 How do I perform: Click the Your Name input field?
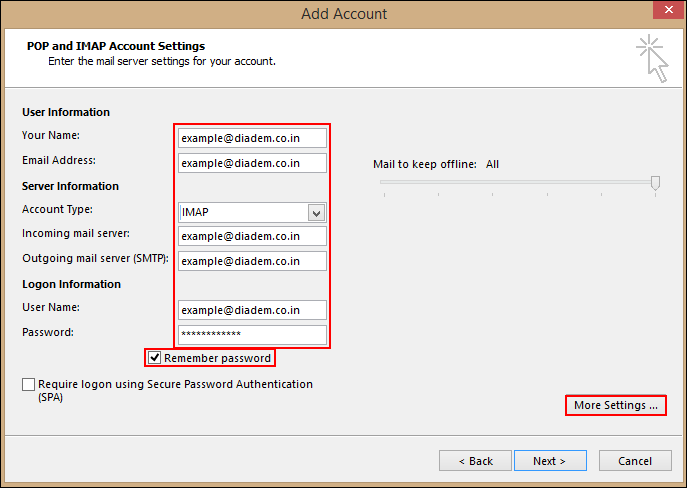point(252,138)
